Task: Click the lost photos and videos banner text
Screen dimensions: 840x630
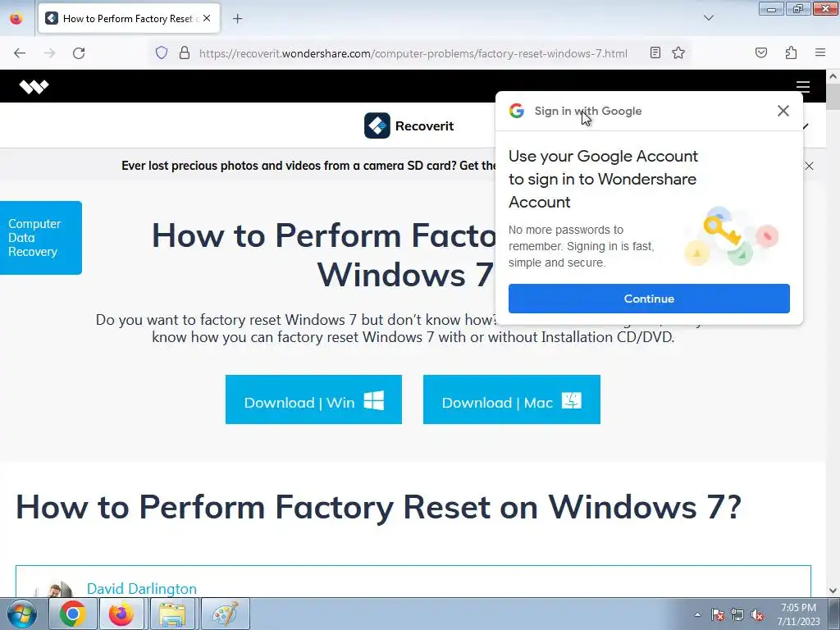Action: point(308,166)
